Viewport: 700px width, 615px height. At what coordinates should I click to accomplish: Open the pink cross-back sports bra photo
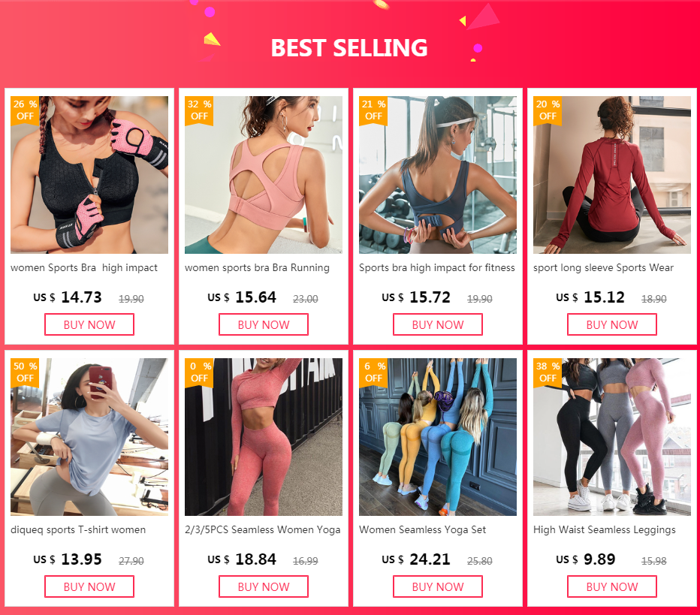click(x=264, y=175)
